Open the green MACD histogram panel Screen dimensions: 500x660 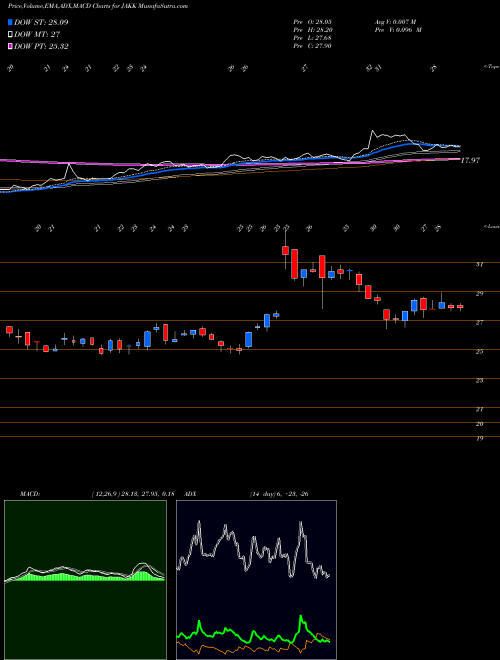(85, 580)
